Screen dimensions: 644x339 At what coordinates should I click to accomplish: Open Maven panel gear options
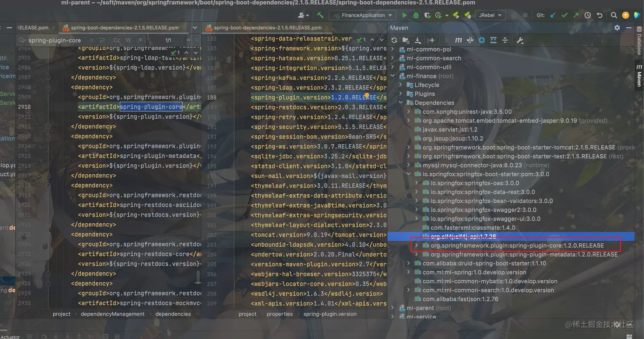click(617, 28)
